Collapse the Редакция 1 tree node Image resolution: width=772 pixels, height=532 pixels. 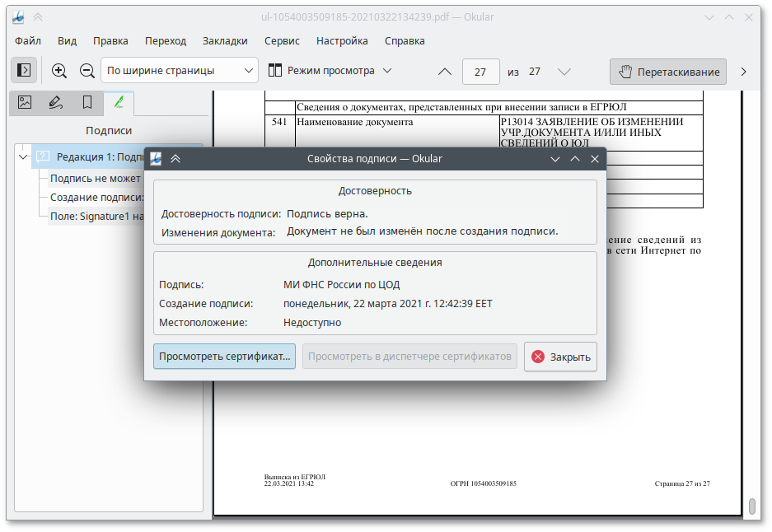22,156
